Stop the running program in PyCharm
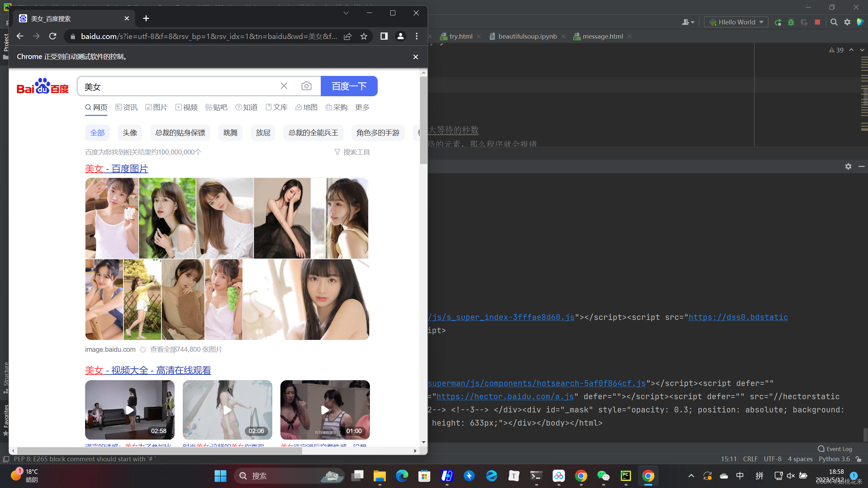The image size is (868, 488). tap(817, 22)
